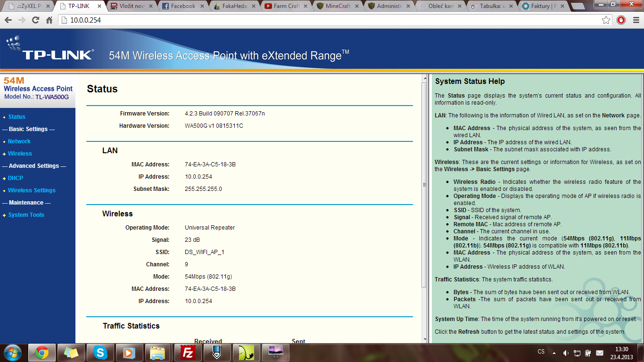Open the Network settings link
The height and width of the screenshot is (362, 644).
click(x=19, y=141)
